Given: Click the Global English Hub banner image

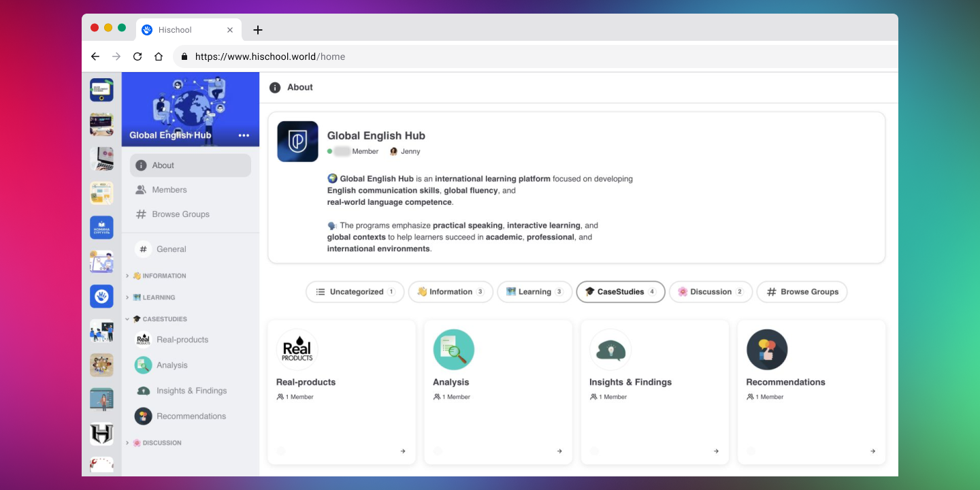Looking at the screenshot, I should tap(191, 110).
